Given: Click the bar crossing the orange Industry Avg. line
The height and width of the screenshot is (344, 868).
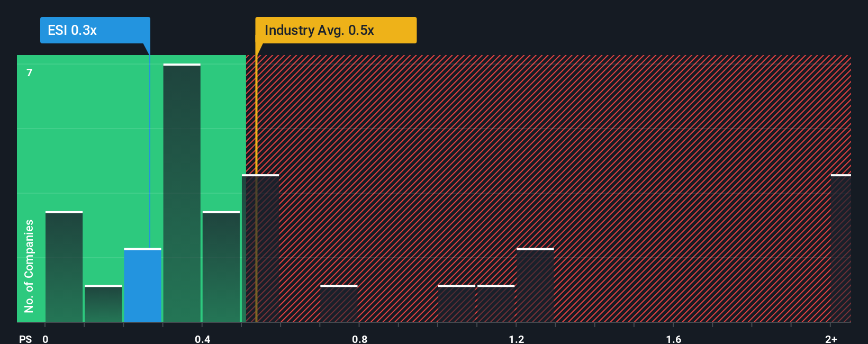Looking at the screenshot, I should [260, 248].
